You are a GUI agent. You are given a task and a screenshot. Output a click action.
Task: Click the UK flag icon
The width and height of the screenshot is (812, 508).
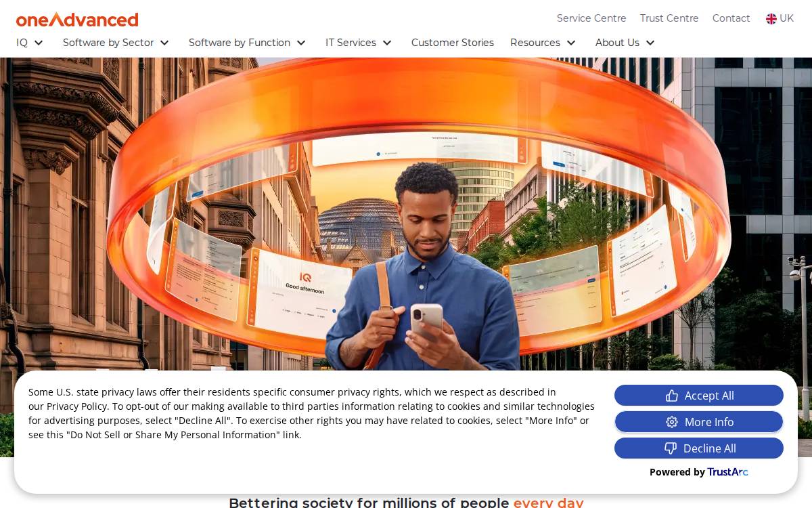point(771,18)
